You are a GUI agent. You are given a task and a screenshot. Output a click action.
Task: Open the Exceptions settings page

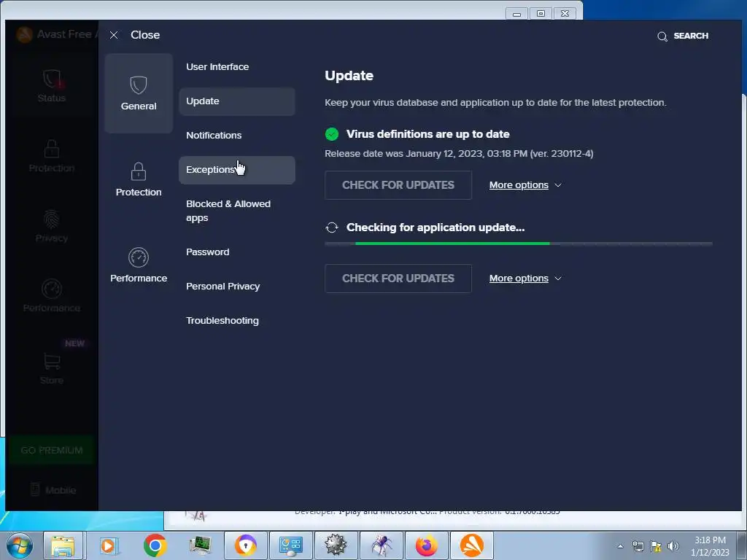237,170
